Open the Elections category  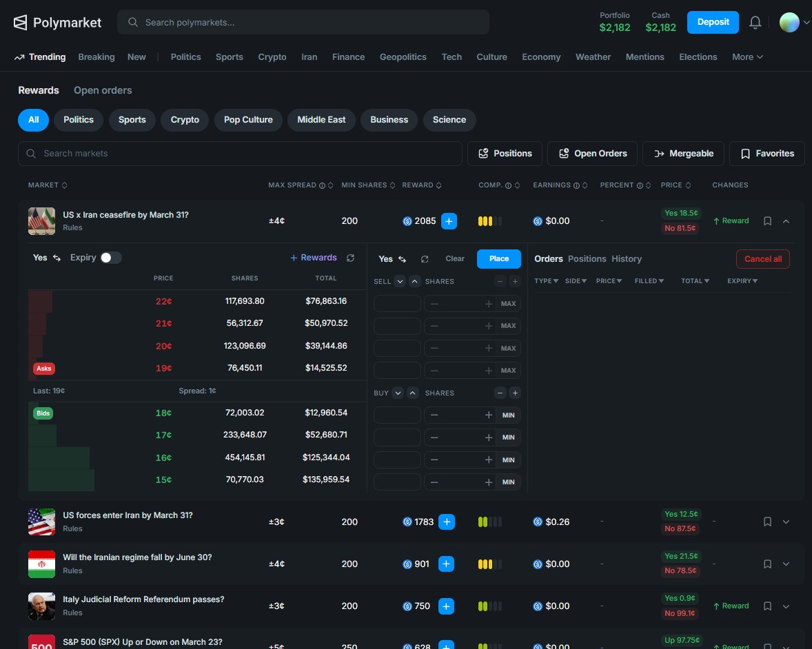(x=698, y=57)
